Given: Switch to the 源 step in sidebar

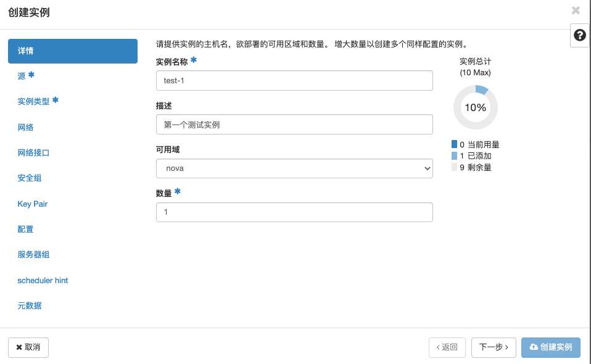Looking at the screenshot, I should [21, 75].
